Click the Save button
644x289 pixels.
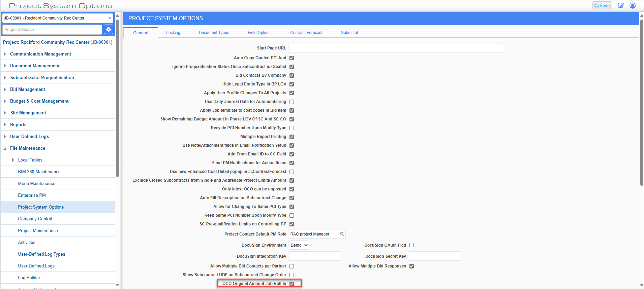602,6
